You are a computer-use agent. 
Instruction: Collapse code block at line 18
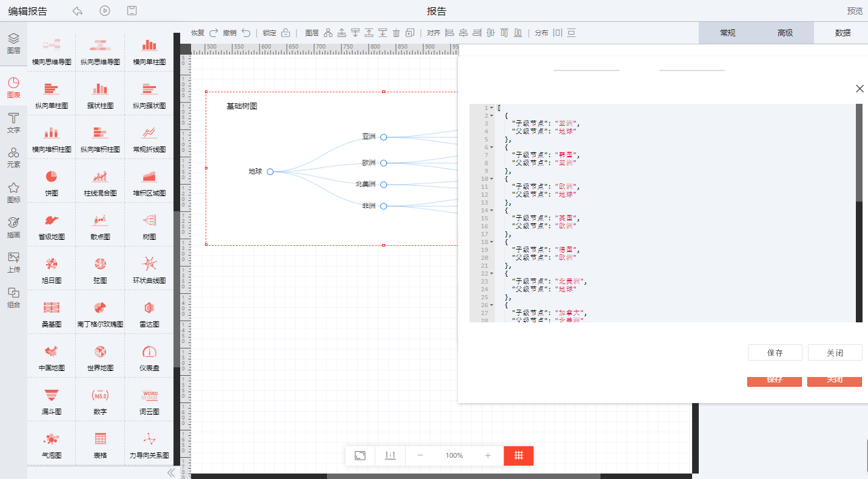click(491, 242)
